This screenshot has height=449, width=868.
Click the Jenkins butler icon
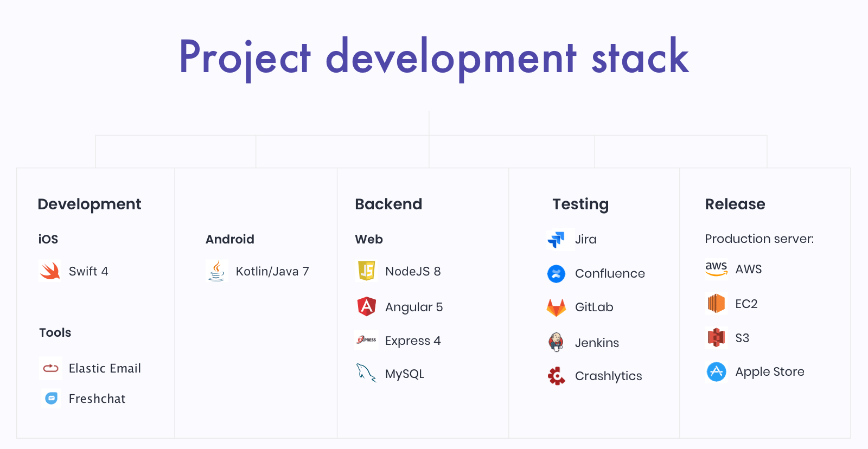(x=556, y=342)
